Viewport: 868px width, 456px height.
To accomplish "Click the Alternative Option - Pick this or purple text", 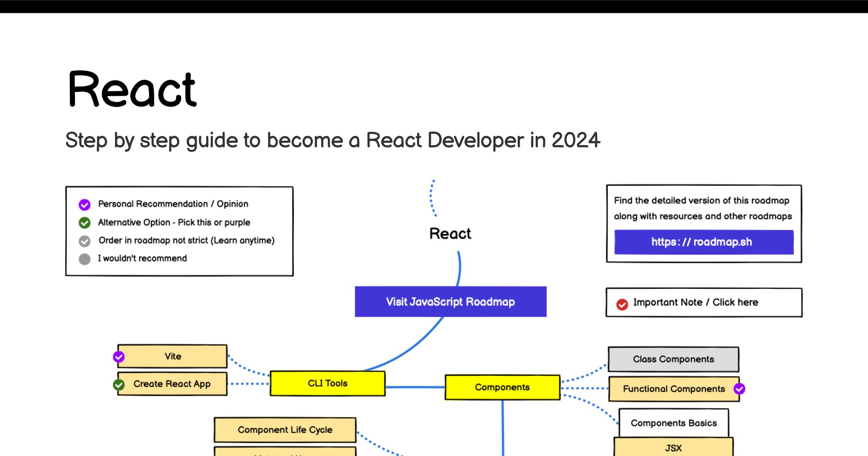I will tap(174, 222).
